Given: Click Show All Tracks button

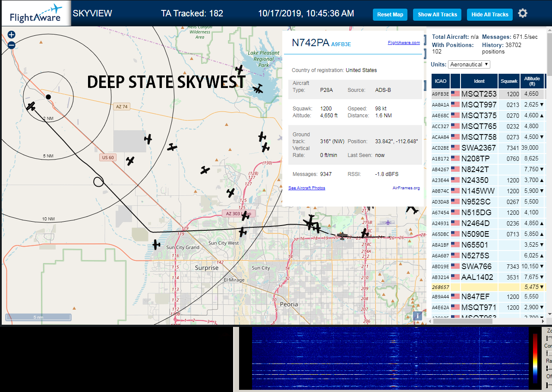Looking at the screenshot, I should [437, 15].
